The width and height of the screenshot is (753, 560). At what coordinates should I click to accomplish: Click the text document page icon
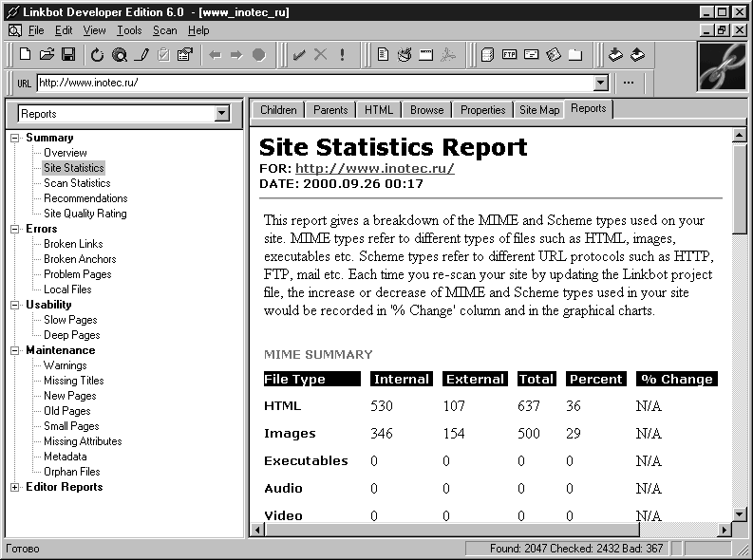383,55
